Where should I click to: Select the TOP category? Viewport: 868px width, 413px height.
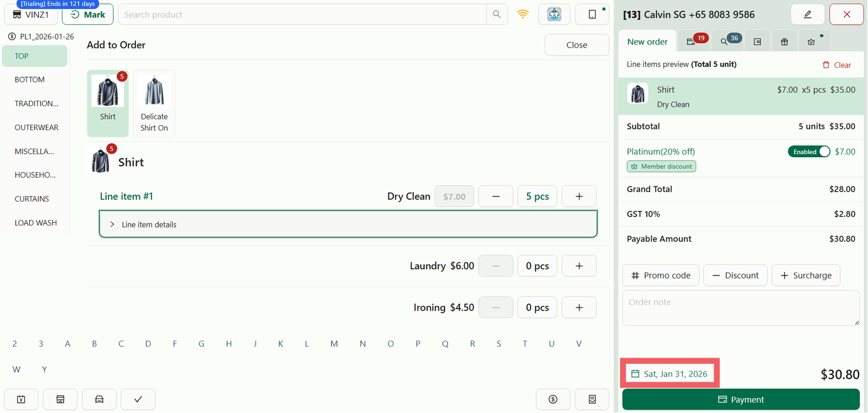click(x=35, y=56)
